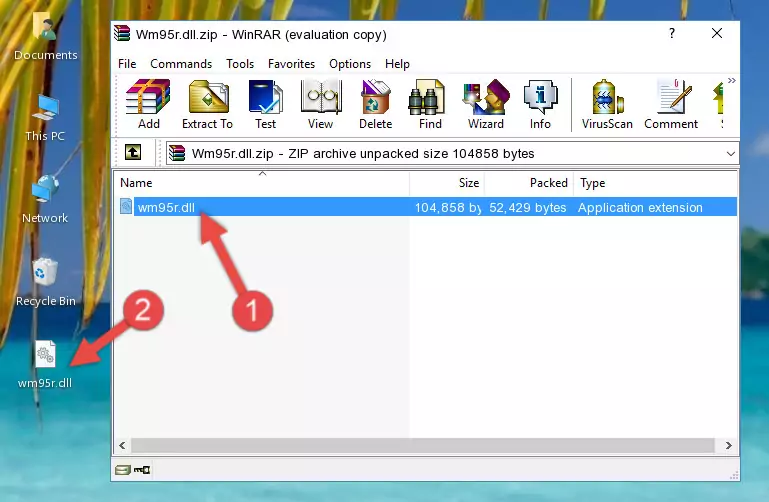Click the 52,429 bytes packed value
This screenshot has height=502, width=769.
[x=528, y=207]
